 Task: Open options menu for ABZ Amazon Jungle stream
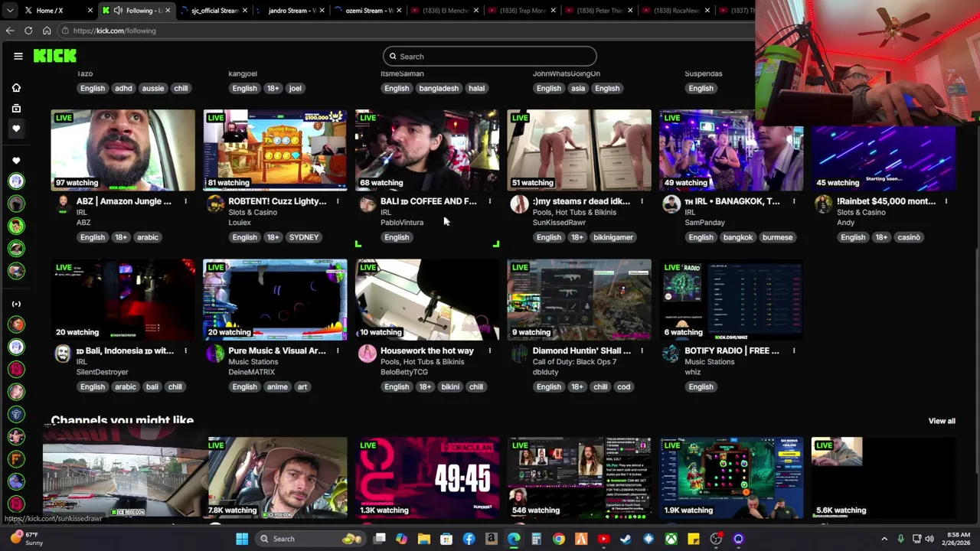coord(185,201)
